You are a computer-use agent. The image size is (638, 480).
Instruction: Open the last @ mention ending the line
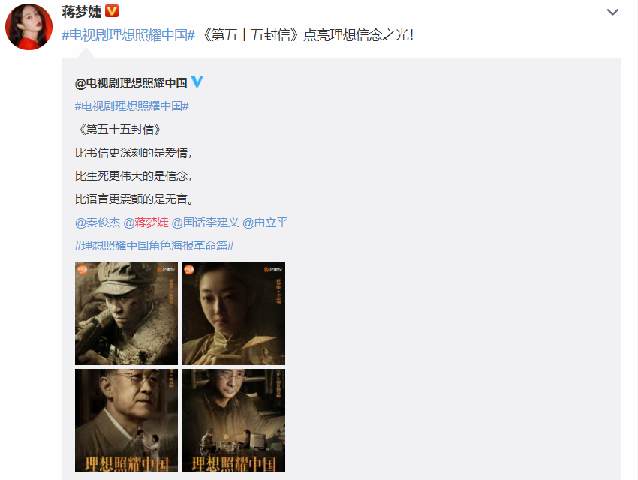click(x=264, y=223)
